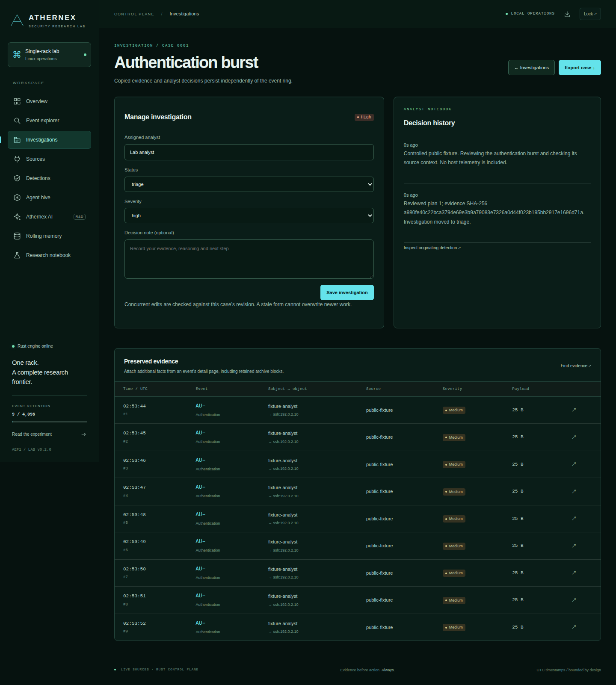Open the Rolling memory database icon

tap(17, 236)
